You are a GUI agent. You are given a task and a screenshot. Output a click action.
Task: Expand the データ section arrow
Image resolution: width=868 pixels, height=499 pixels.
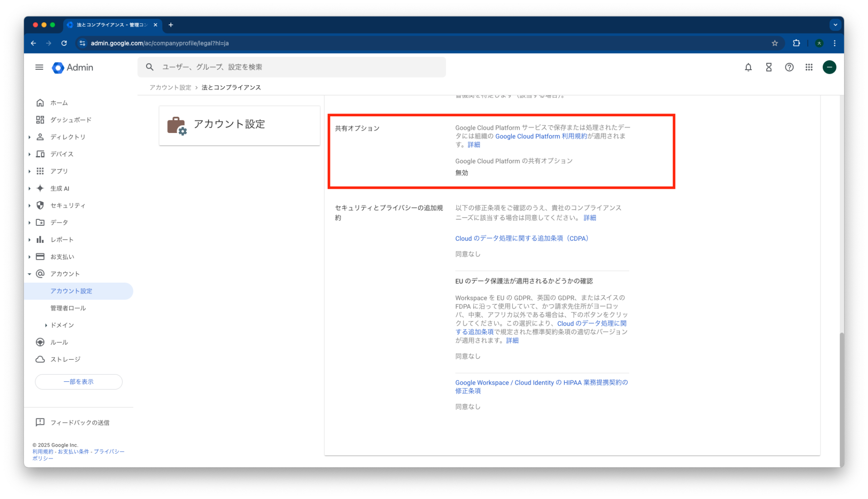pos(29,223)
